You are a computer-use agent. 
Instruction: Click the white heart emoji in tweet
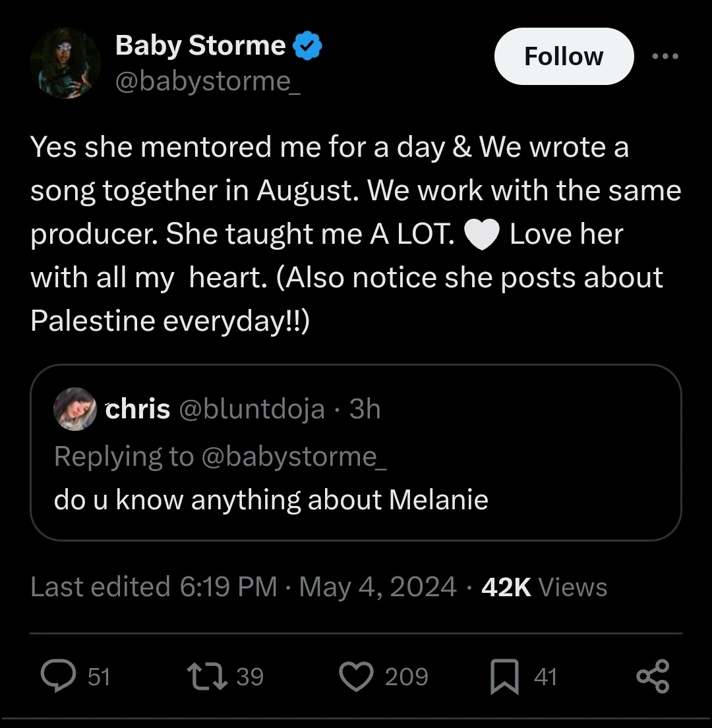point(482,236)
